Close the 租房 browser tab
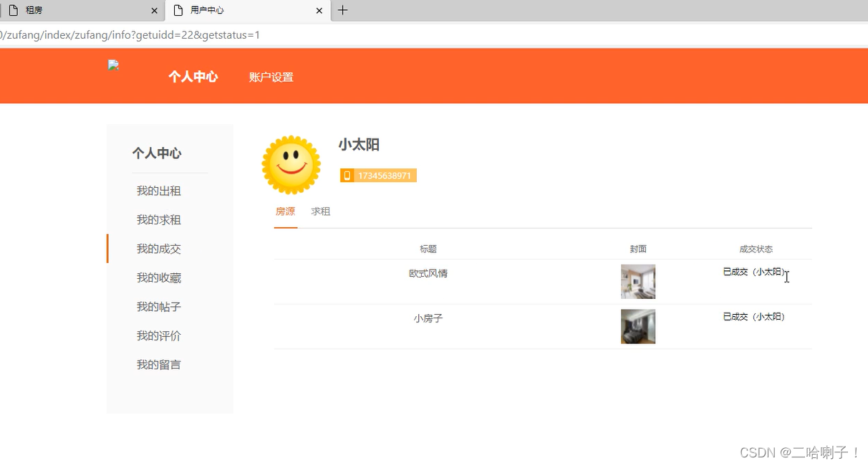868x466 pixels. click(x=154, y=10)
